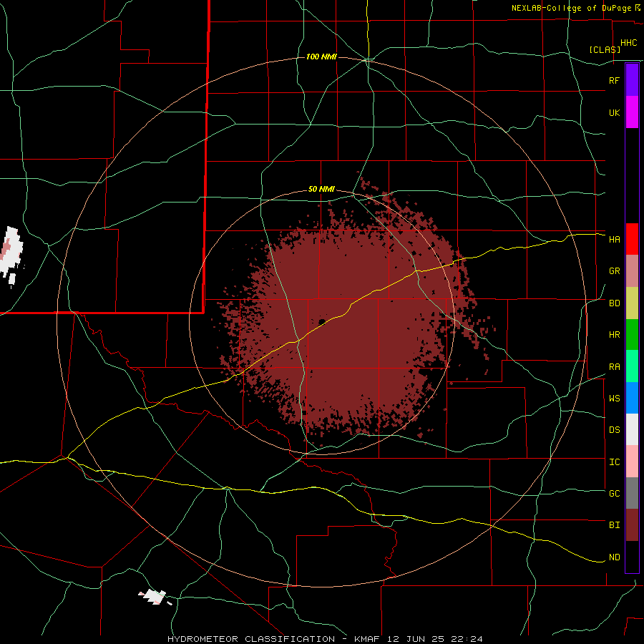Pick the yellow BD legend swatch
644x644 pixels.
point(632,303)
